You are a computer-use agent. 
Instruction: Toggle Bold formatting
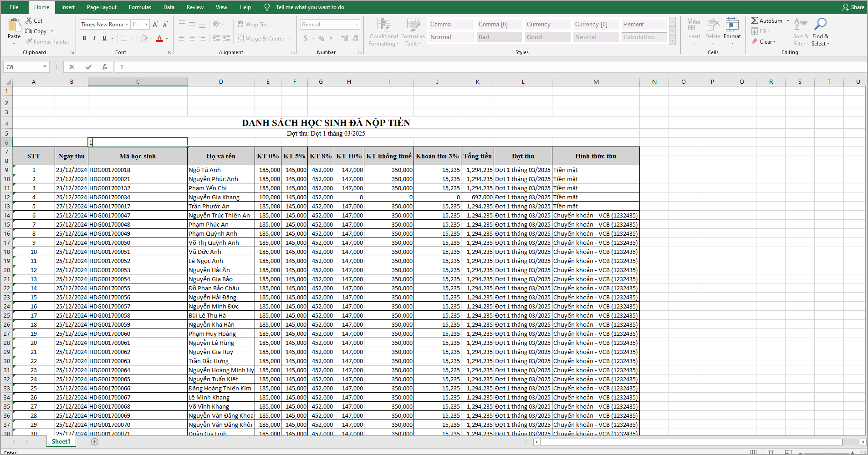pyautogui.click(x=84, y=39)
